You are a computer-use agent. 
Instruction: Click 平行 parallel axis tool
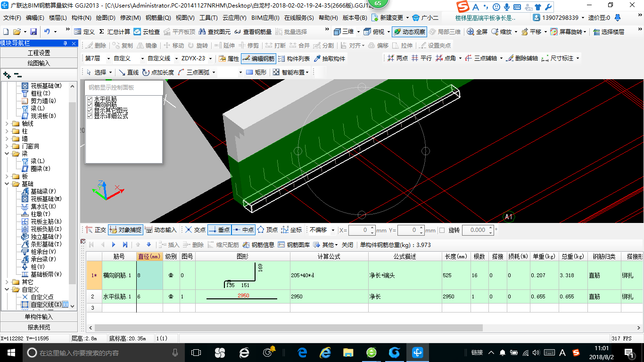(x=421, y=58)
